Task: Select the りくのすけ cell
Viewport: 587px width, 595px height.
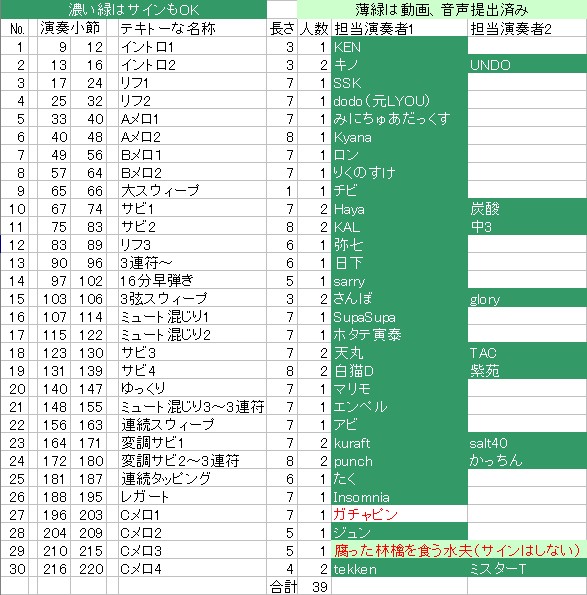Action: point(399,172)
